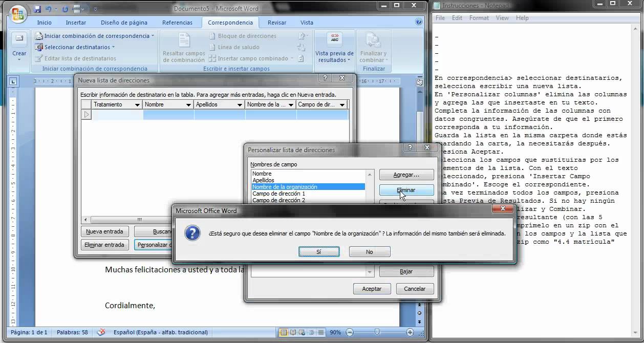Click the Nueva entrada button
Image resolution: width=644 pixels, height=343 pixels.
pyautogui.click(x=104, y=231)
